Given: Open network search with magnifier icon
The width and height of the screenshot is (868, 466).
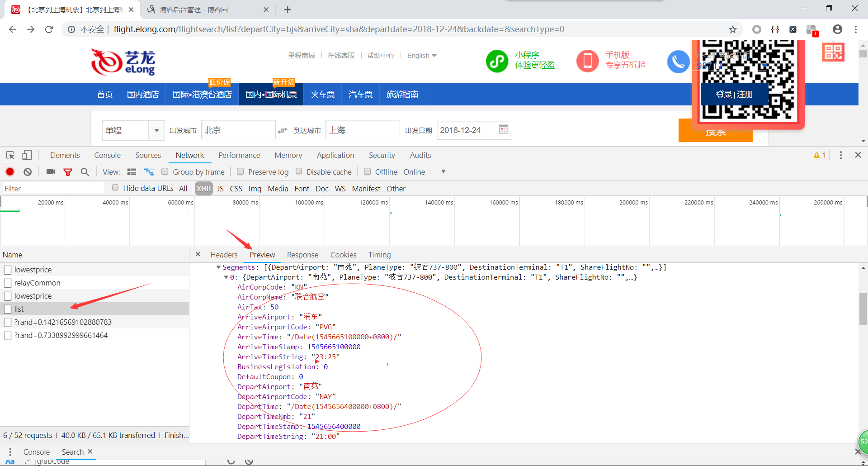Looking at the screenshot, I should [x=85, y=172].
